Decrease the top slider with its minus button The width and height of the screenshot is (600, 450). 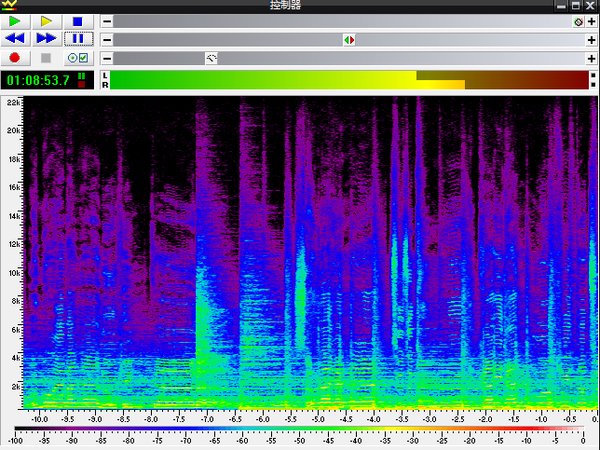(107, 21)
